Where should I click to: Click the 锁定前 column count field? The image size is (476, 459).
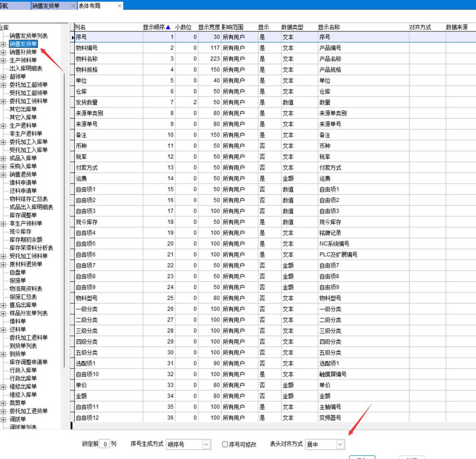(x=105, y=444)
